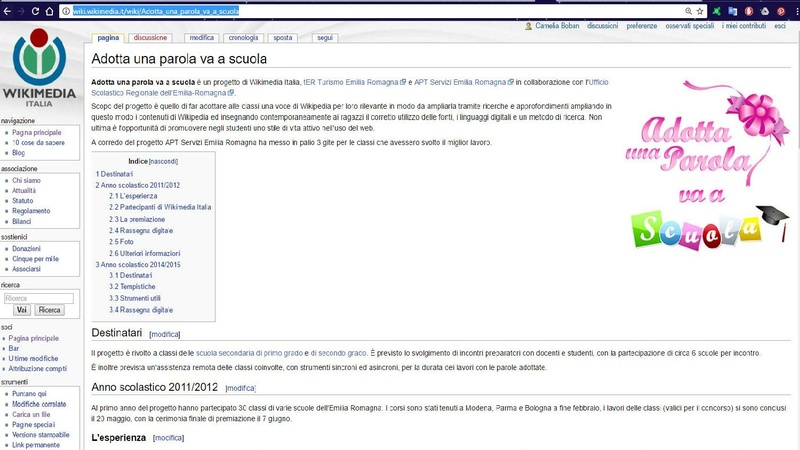The width and height of the screenshot is (800, 450).
Task: Open 'i miei contributi' link
Action: click(744, 26)
